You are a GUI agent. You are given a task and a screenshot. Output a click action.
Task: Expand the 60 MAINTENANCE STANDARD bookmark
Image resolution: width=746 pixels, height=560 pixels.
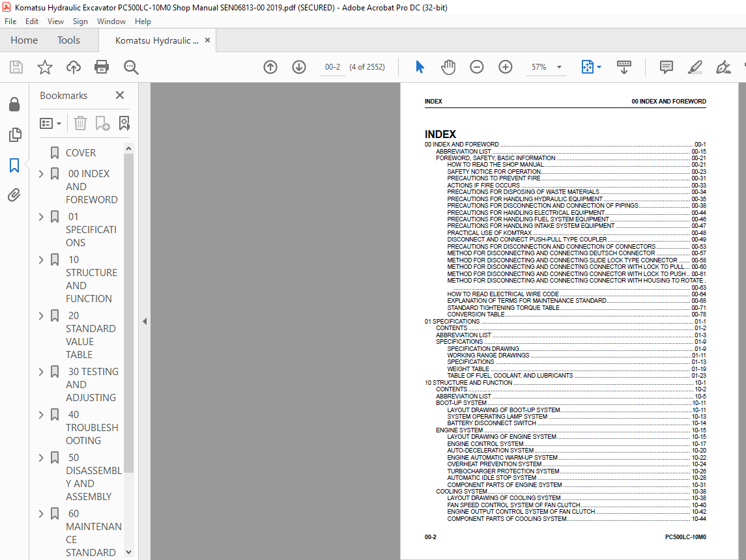tap(41, 514)
